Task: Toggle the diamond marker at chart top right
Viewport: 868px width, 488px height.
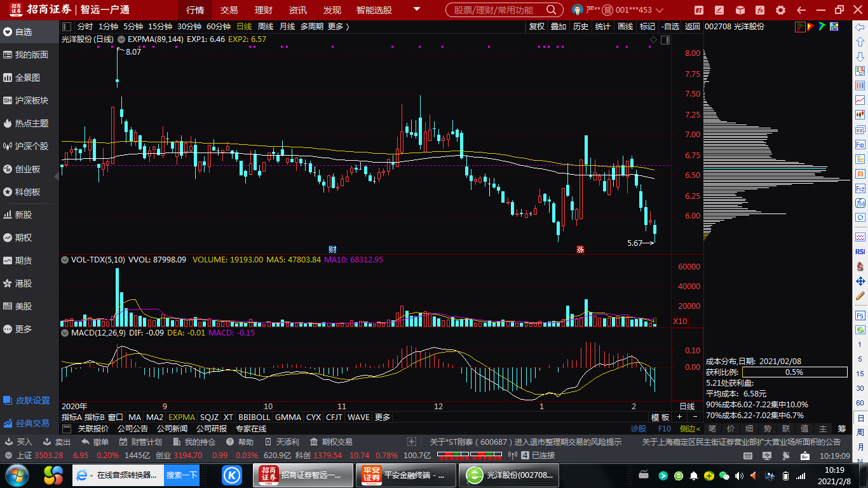Action: 653,40
